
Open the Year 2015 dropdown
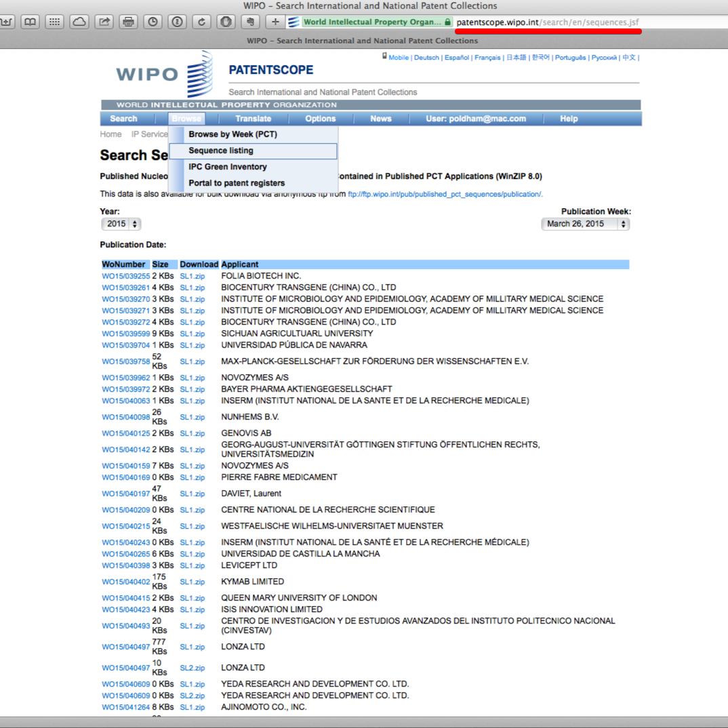click(121, 224)
